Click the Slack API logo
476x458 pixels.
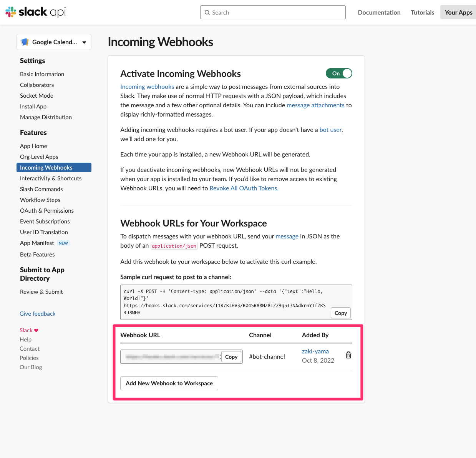[x=35, y=12]
